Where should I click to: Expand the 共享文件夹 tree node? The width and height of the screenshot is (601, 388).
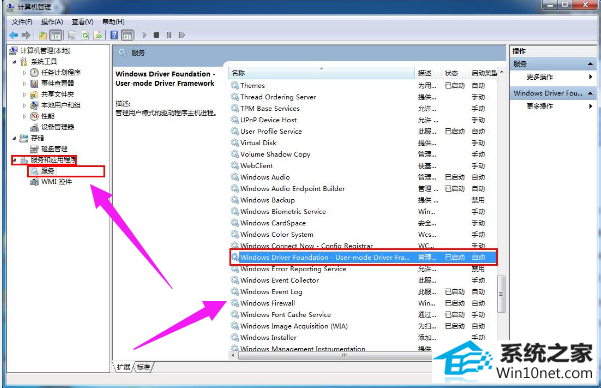click(25, 94)
